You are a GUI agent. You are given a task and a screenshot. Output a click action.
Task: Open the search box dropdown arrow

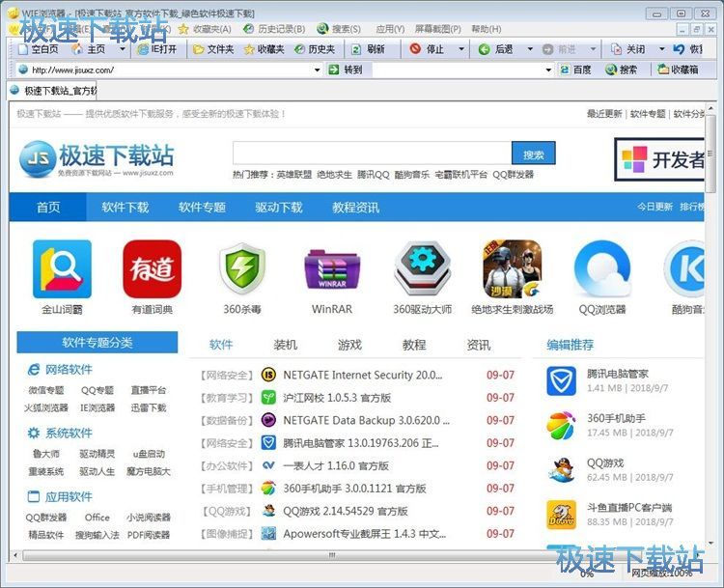tap(548, 70)
